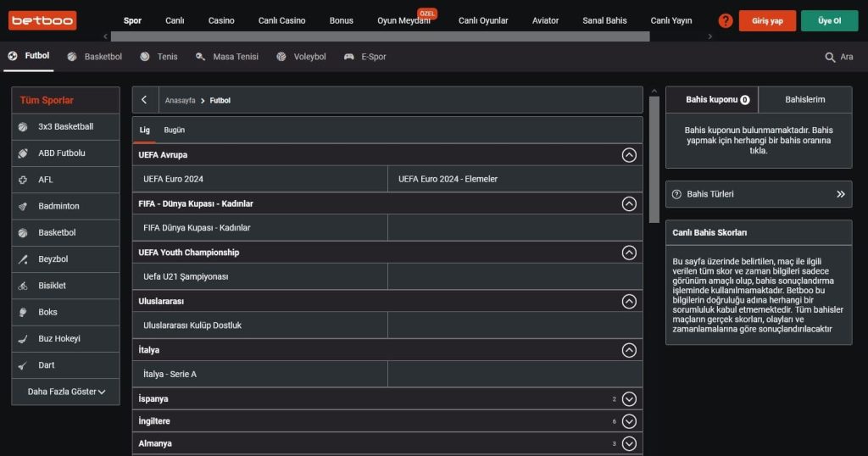Click the Buz Hokeyi stick icon
The image size is (868, 456).
(23, 339)
